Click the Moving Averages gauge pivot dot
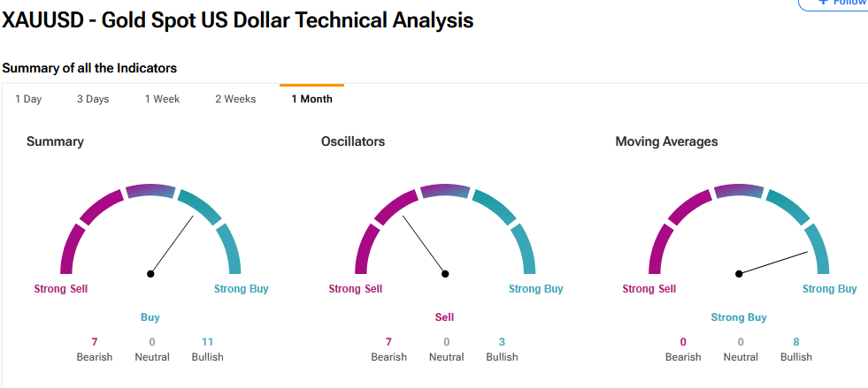This screenshot has height=388, width=868. click(739, 274)
